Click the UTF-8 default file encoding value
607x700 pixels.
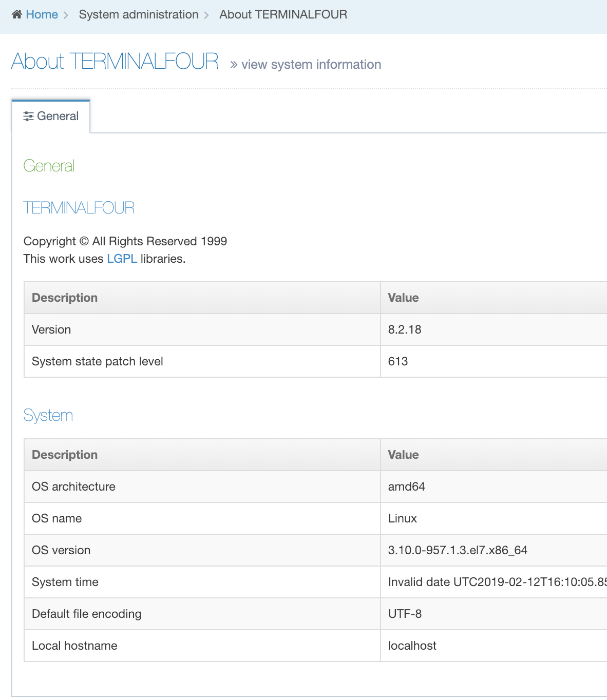click(x=405, y=614)
